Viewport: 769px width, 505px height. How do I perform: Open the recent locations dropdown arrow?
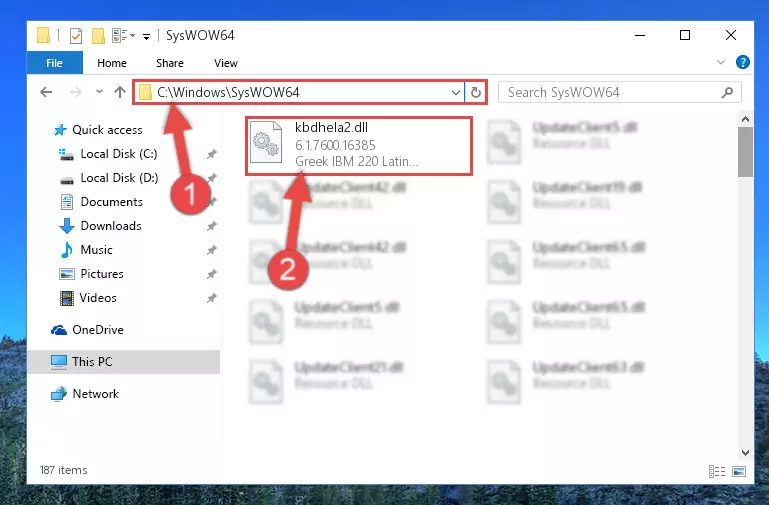[x=99, y=92]
